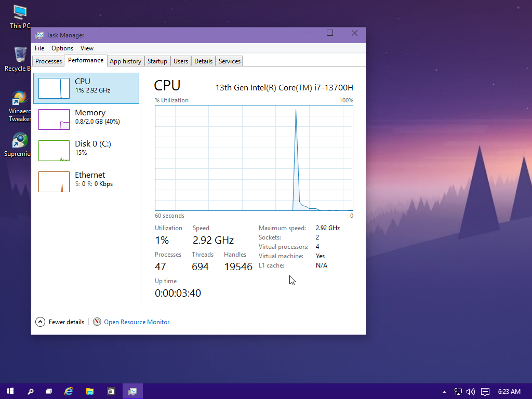Open Internet Explorer from the taskbar
532x399 pixels.
click(x=69, y=391)
